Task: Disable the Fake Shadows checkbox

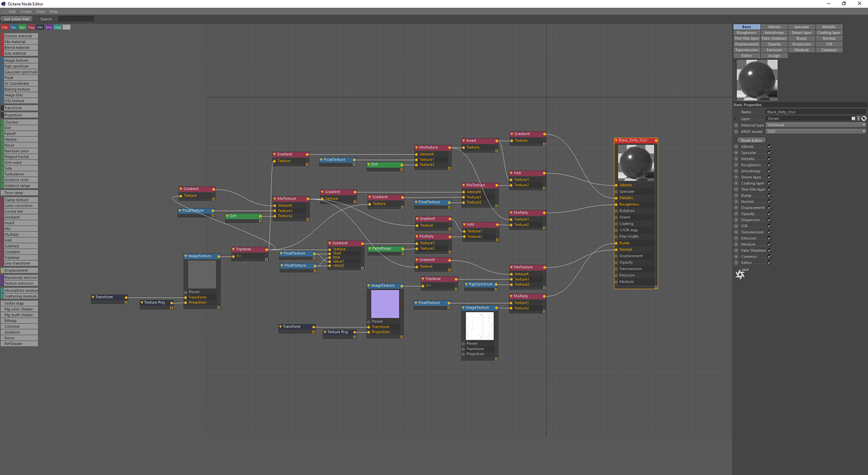Action: [x=769, y=251]
